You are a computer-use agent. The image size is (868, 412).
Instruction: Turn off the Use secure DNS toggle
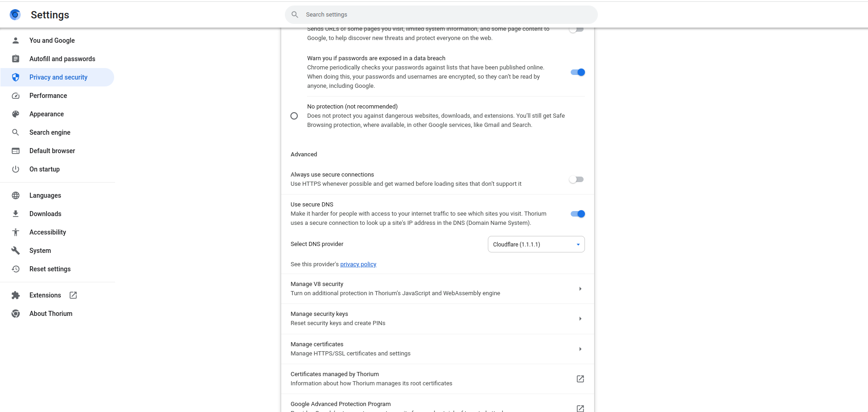pos(578,214)
